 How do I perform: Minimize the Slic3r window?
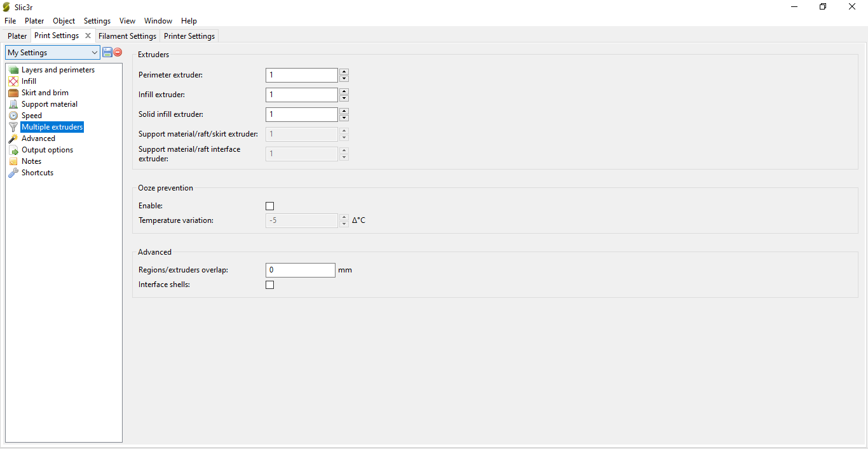(794, 7)
